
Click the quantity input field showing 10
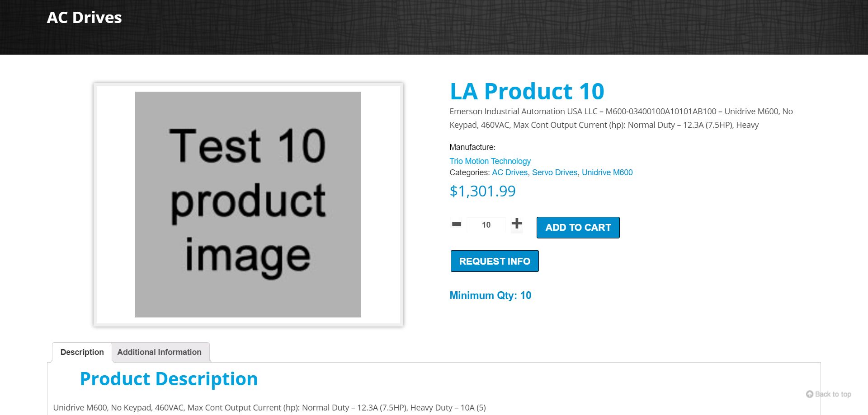coord(486,225)
